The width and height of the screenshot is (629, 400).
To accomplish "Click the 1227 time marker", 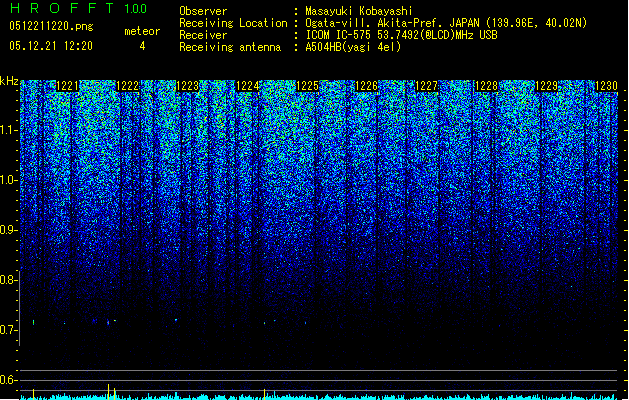I will [x=427, y=86].
